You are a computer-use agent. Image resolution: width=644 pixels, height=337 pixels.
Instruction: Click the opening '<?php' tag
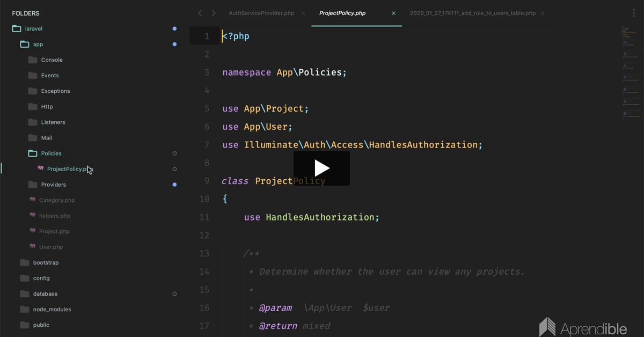(x=236, y=36)
